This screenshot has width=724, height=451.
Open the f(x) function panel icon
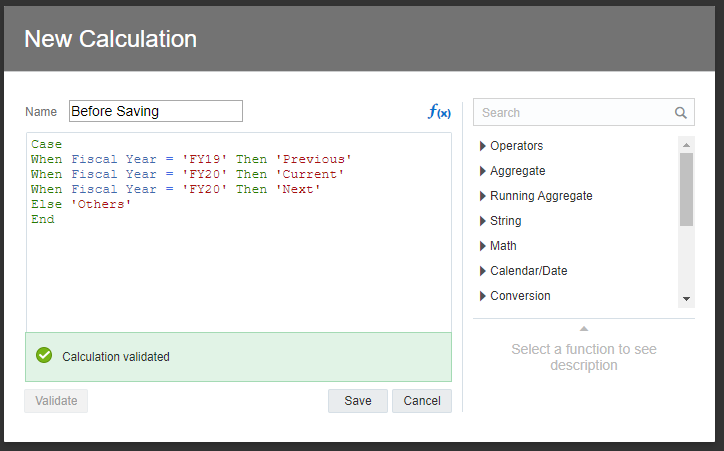point(439,112)
